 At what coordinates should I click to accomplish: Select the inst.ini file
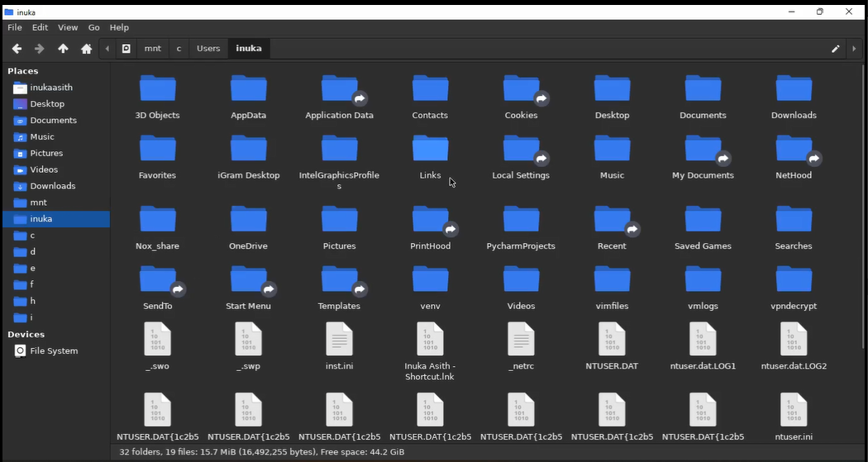click(339, 347)
